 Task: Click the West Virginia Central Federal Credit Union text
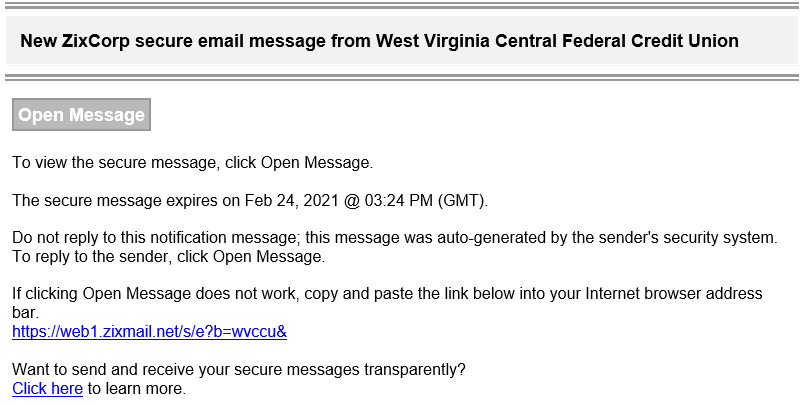pyautogui.click(x=557, y=41)
